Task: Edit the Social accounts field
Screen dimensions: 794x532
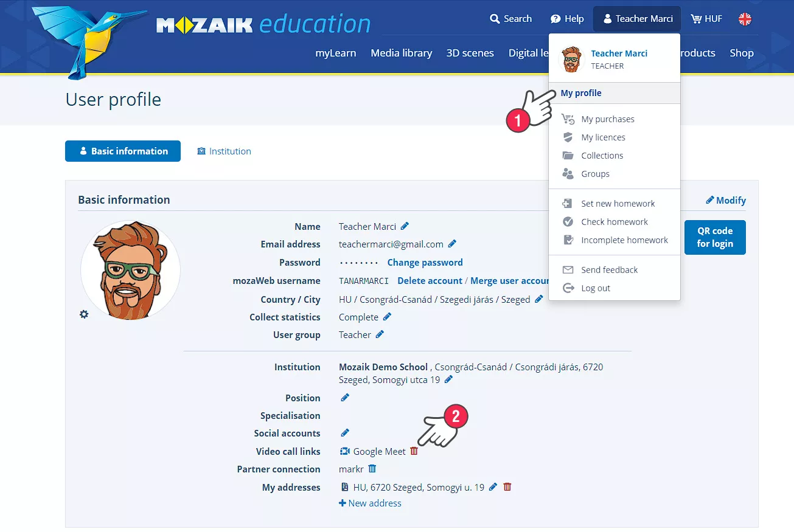Action: (345, 433)
